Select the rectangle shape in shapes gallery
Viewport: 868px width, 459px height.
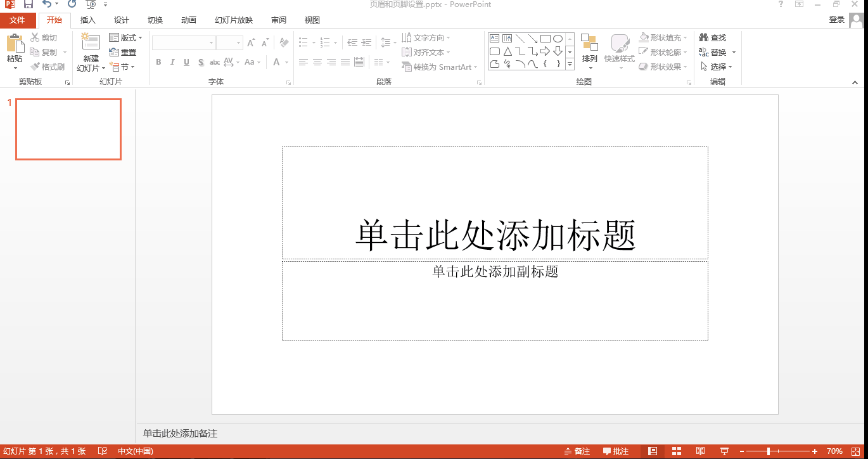[545, 39]
